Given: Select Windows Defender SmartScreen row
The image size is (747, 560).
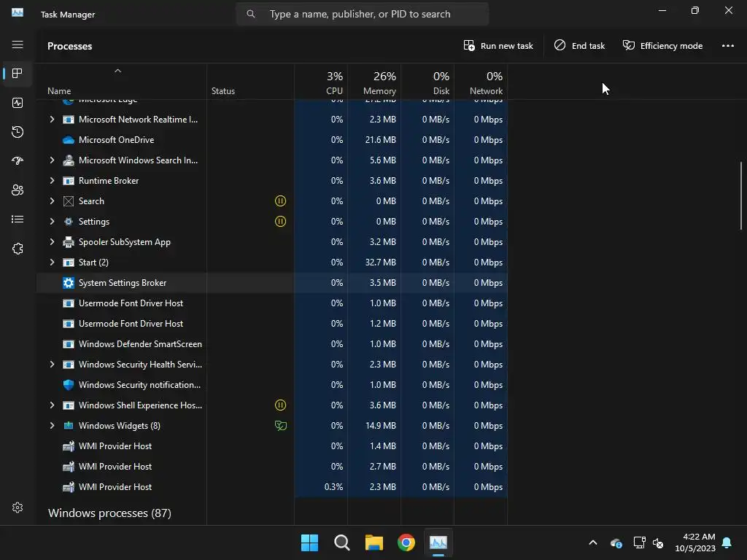Looking at the screenshot, I should click(x=271, y=344).
